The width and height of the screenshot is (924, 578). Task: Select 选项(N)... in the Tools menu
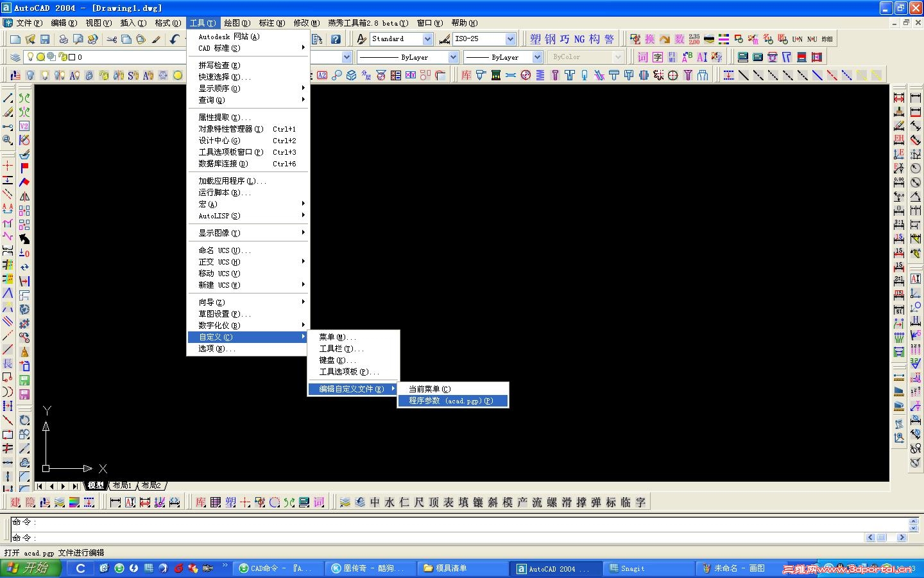(x=248, y=349)
